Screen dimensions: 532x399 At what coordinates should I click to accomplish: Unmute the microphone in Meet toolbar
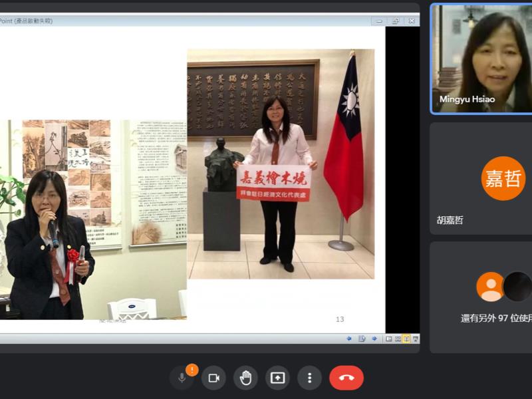pyautogui.click(x=182, y=378)
